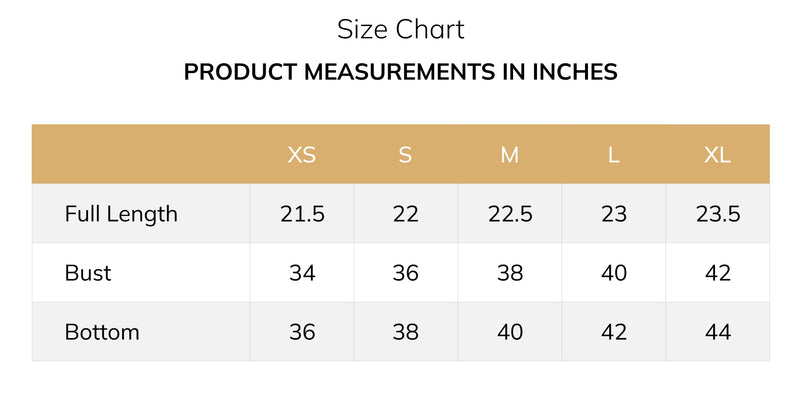The image size is (800, 397).
Task: Select the Bottom row label
Action: [x=102, y=332]
